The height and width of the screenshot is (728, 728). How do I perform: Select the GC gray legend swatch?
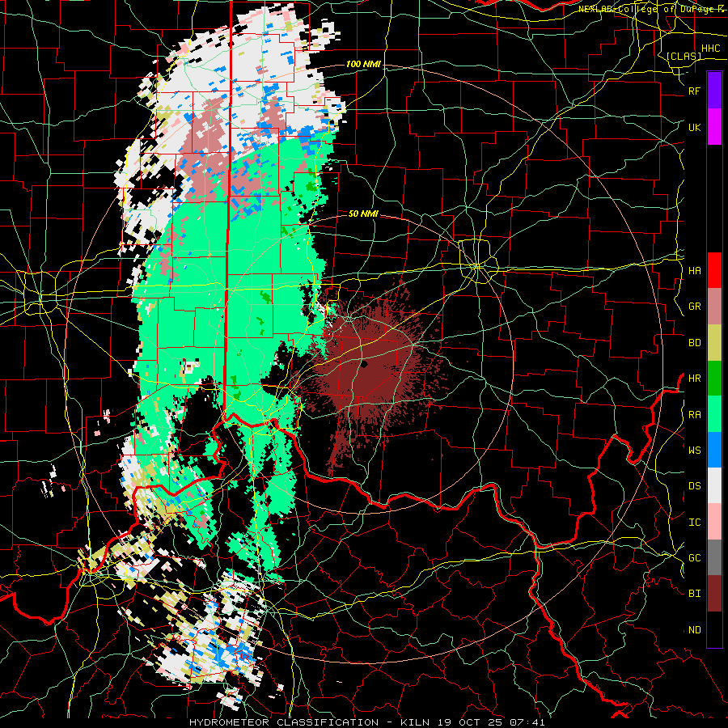[714, 557]
